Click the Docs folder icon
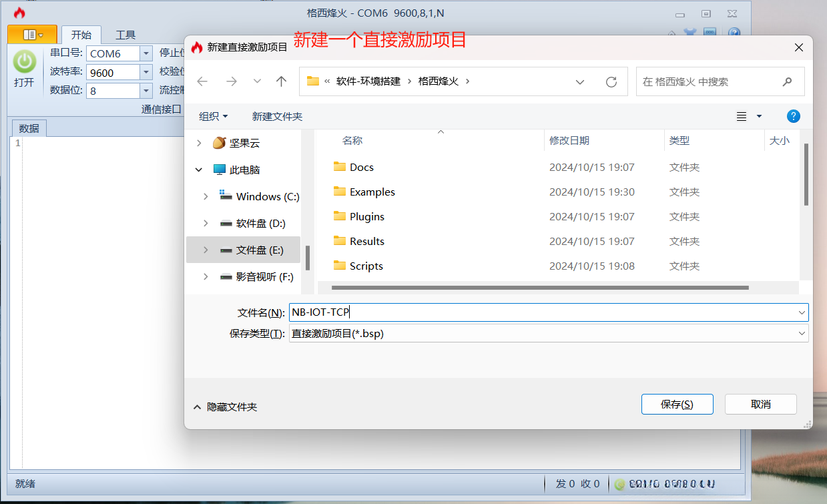The image size is (827, 504). (339, 167)
